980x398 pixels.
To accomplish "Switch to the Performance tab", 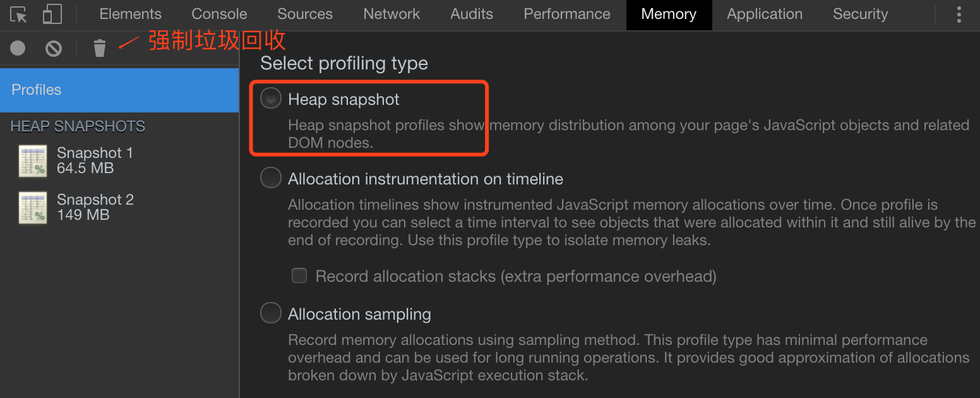I will pyautogui.click(x=567, y=15).
